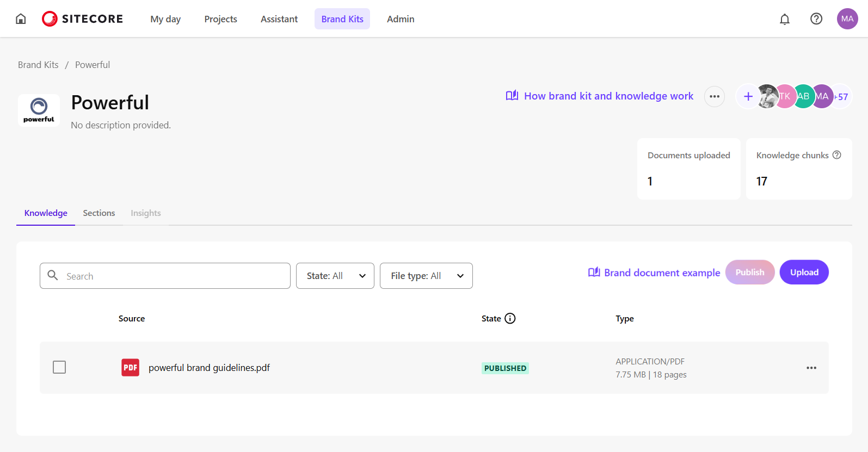Go to the Brand Kits breadcrumb

(38, 65)
